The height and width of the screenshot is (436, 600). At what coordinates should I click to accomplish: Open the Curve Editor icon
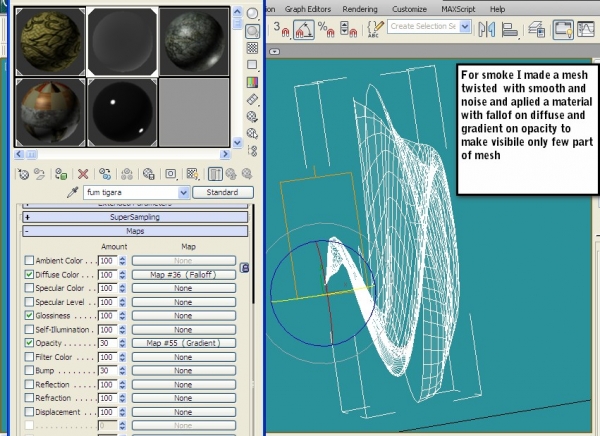585,29
